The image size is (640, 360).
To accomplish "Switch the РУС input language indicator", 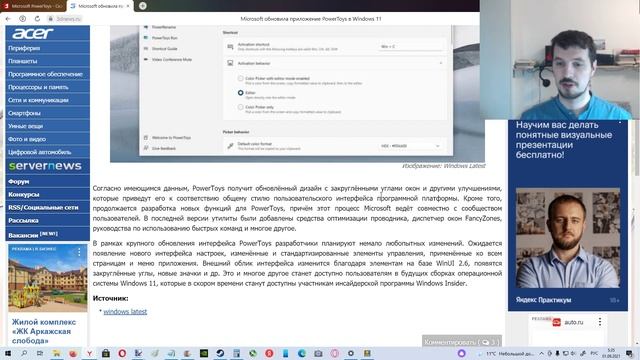I will coord(594,353).
